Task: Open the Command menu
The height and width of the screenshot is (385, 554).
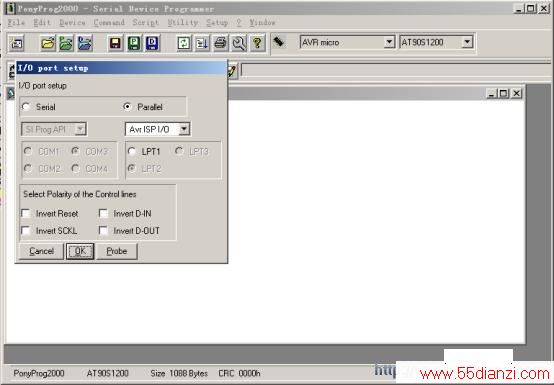Action: [x=109, y=22]
